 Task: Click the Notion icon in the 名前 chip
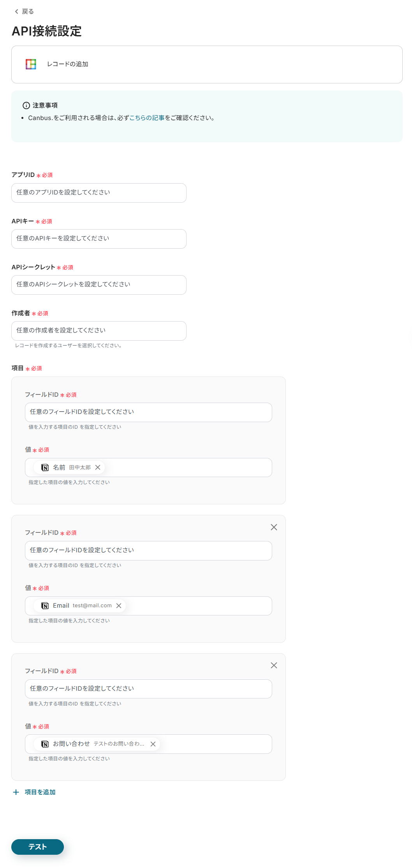click(x=45, y=467)
